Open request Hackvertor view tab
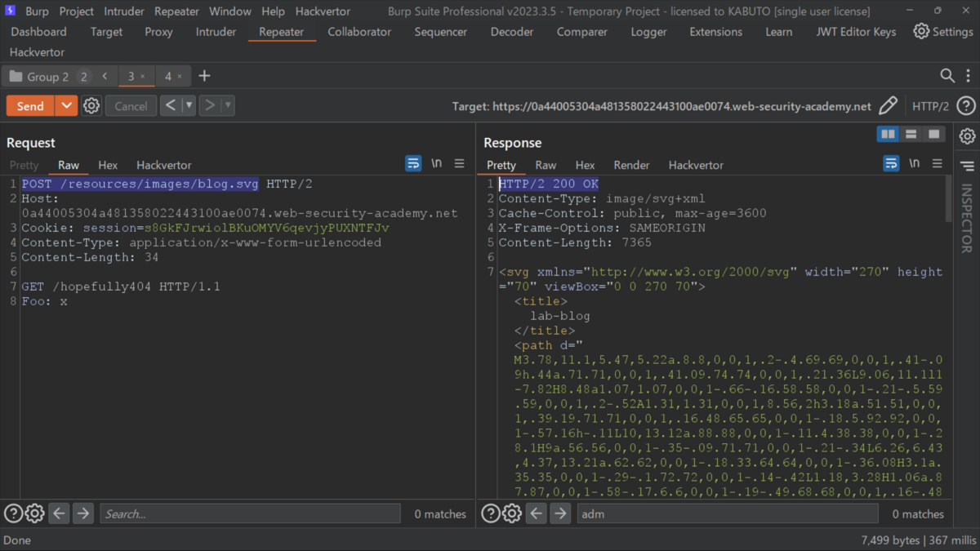The image size is (980, 551). (163, 165)
